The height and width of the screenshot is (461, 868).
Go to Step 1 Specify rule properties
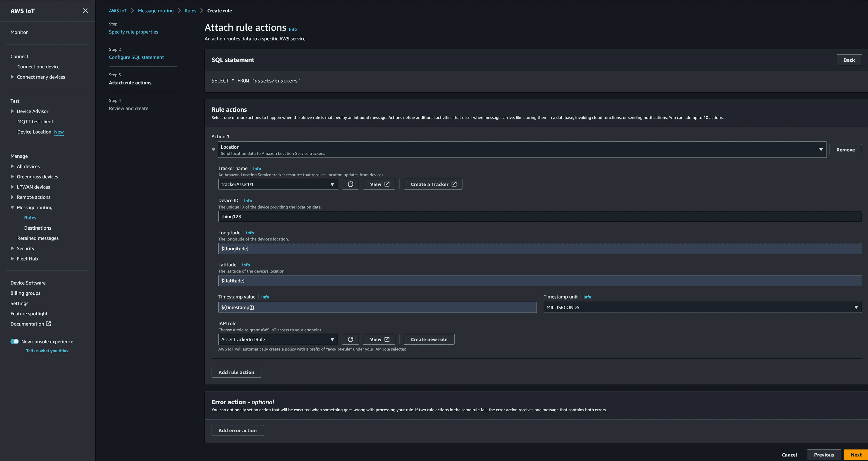[133, 32]
